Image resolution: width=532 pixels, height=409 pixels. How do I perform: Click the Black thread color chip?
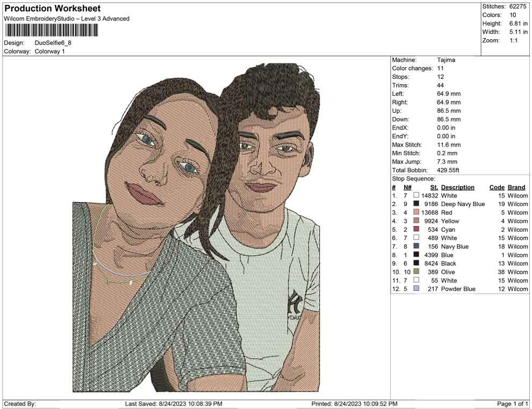click(415, 263)
